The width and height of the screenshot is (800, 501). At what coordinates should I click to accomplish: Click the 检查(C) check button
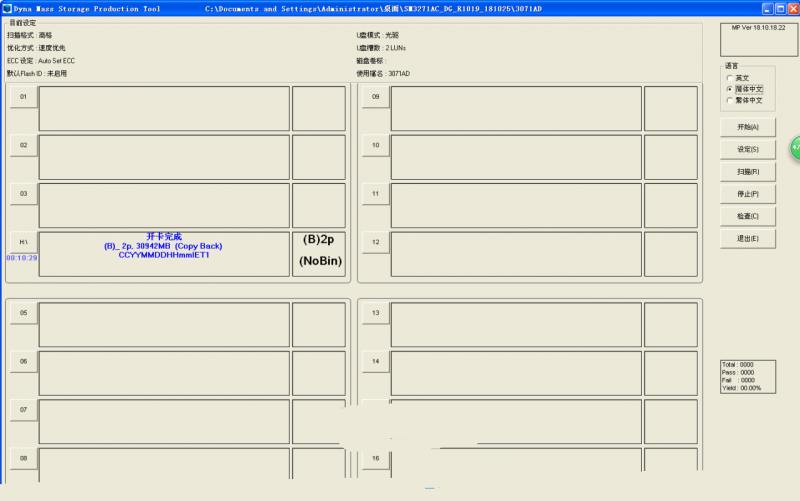pos(747,216)
